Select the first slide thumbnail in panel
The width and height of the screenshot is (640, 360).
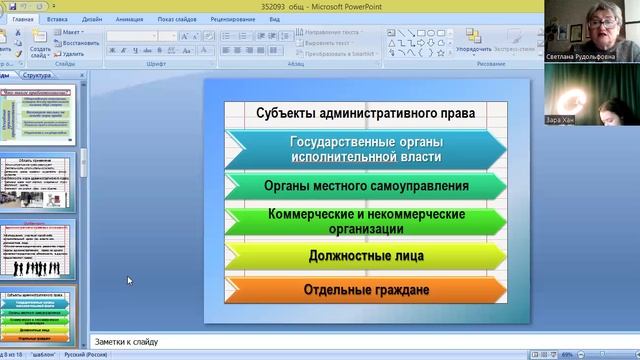click(x=38, y=115)
